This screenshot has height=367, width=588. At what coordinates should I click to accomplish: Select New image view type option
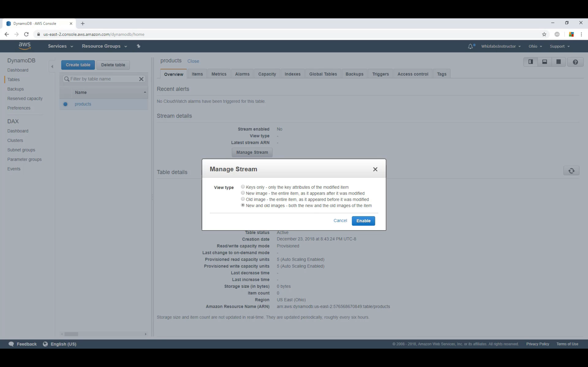[243, 193]
